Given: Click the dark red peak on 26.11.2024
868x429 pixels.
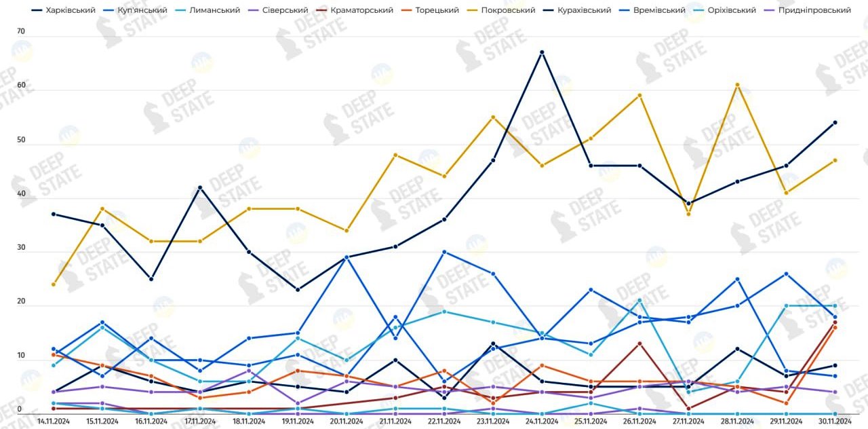Looking at the screenshot, I should point(639,343).
